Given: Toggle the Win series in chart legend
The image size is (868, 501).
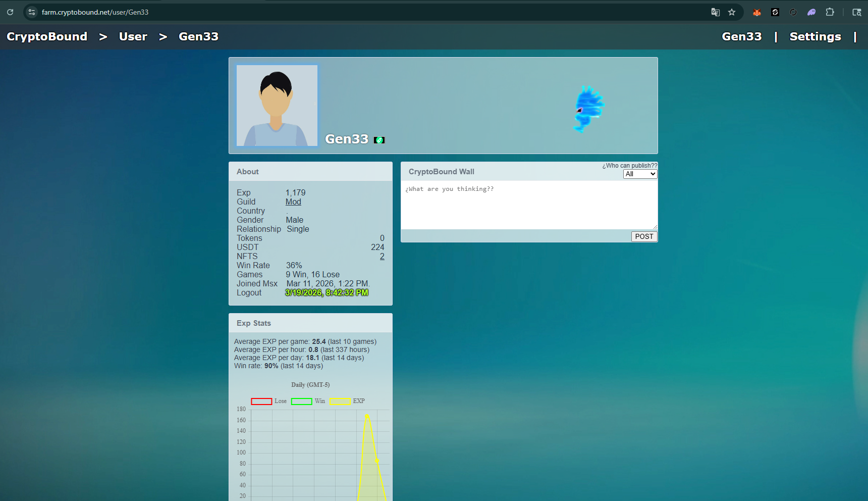Looking at the screenshot, I should pyautogui.click(x=308, y=401).
